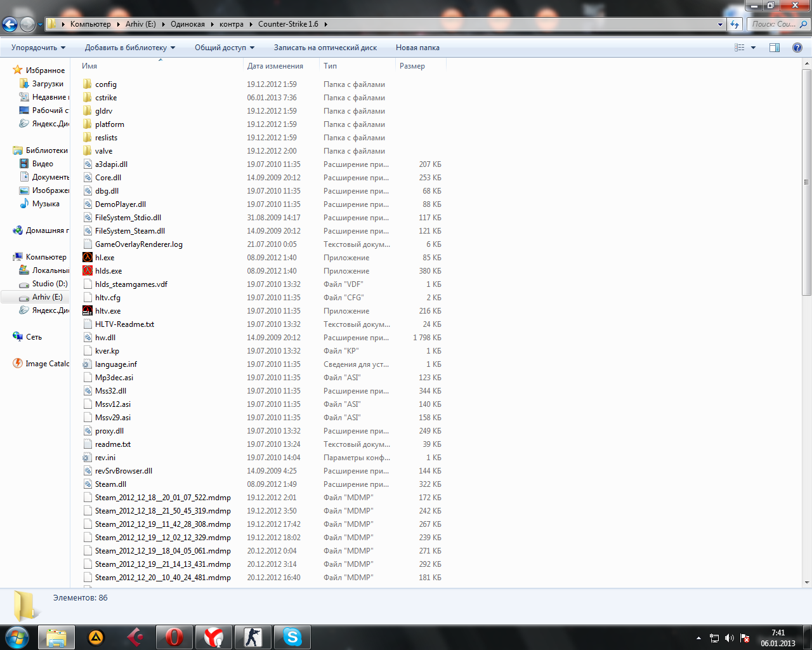
Task: Click Компьютер in the address breadcrumb
Action: [90, 24]
